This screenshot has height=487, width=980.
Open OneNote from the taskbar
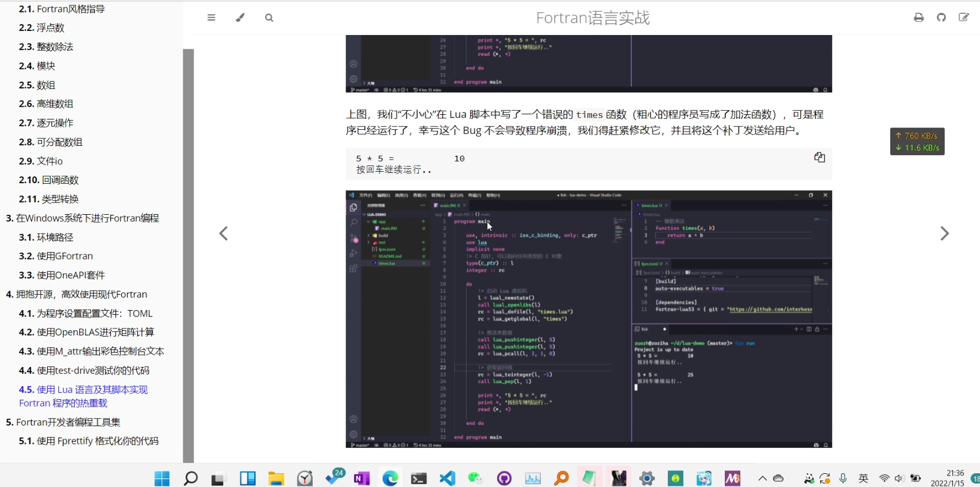click(x=362, y=478)
